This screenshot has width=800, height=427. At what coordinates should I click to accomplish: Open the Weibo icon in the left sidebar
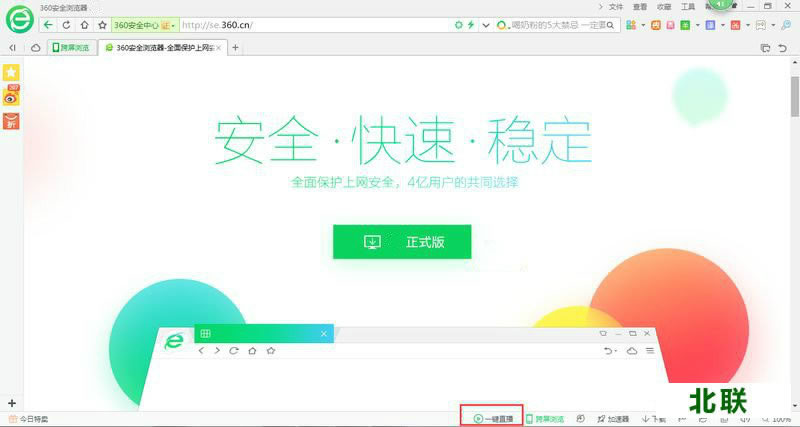(x=11, y=97)
